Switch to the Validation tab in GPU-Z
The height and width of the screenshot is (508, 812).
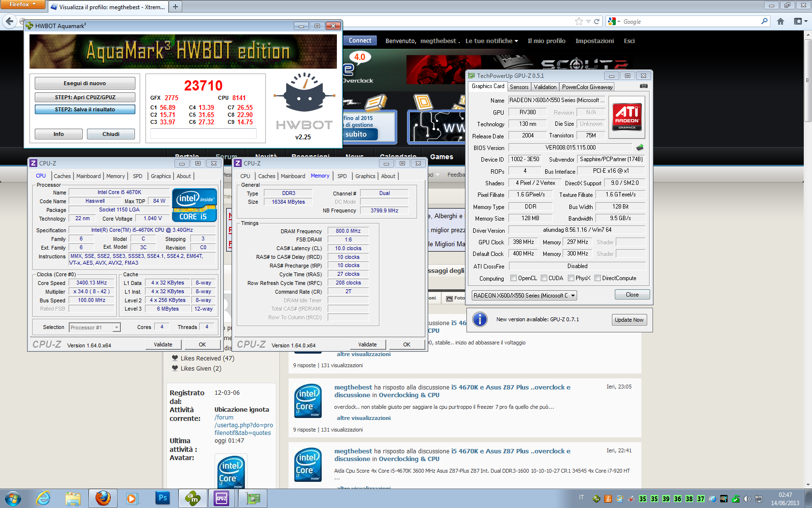(545, 87)
